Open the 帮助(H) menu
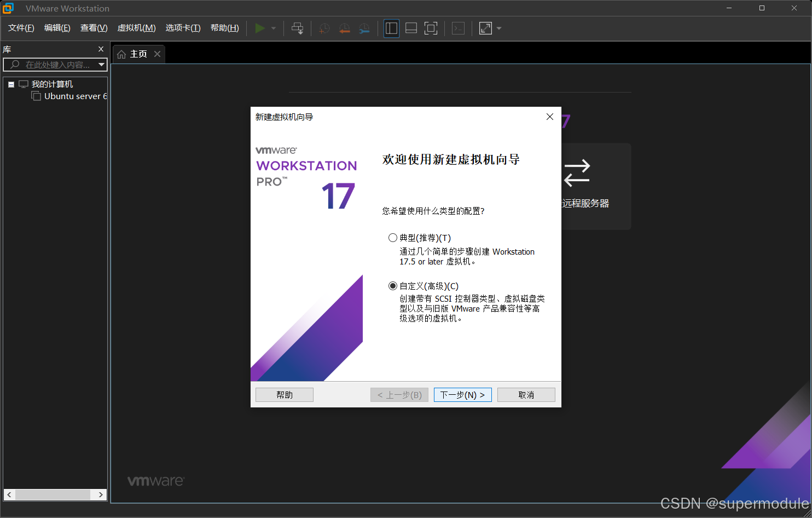The width and height of the screenshot is (812, 518). [225, 28]
